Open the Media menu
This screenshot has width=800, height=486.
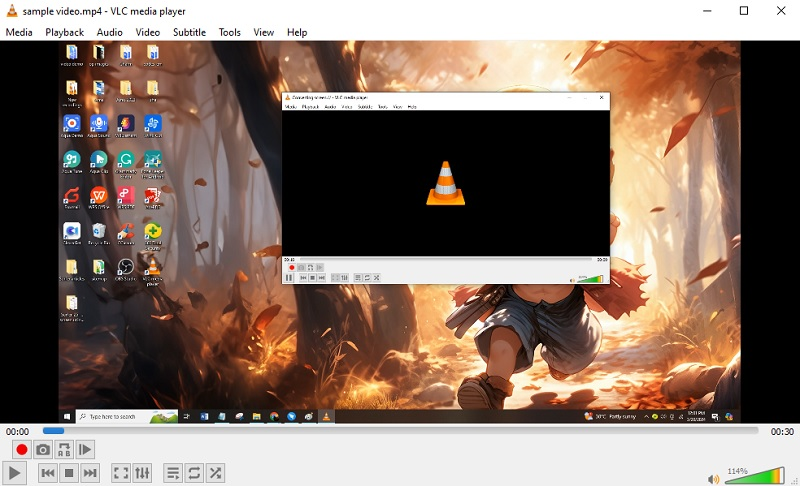[19, 32]
